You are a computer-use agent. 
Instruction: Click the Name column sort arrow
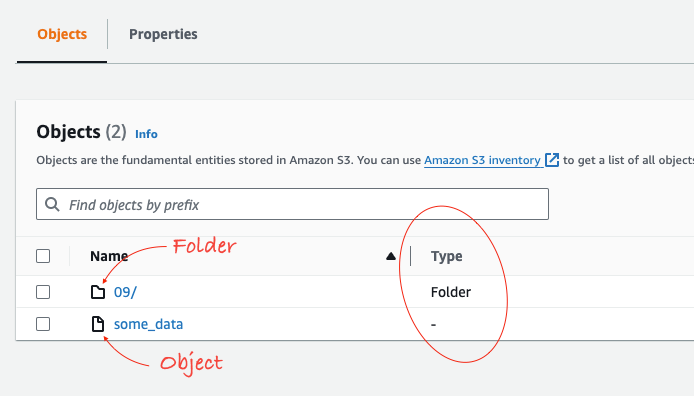(x=390, y=256)
